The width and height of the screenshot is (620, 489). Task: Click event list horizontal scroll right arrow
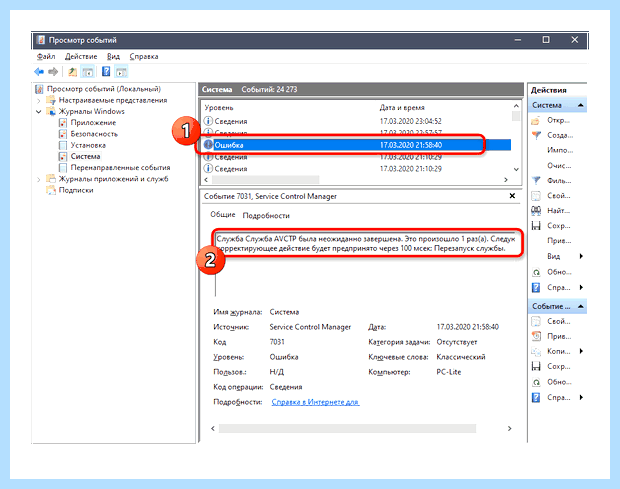point(506,179)
